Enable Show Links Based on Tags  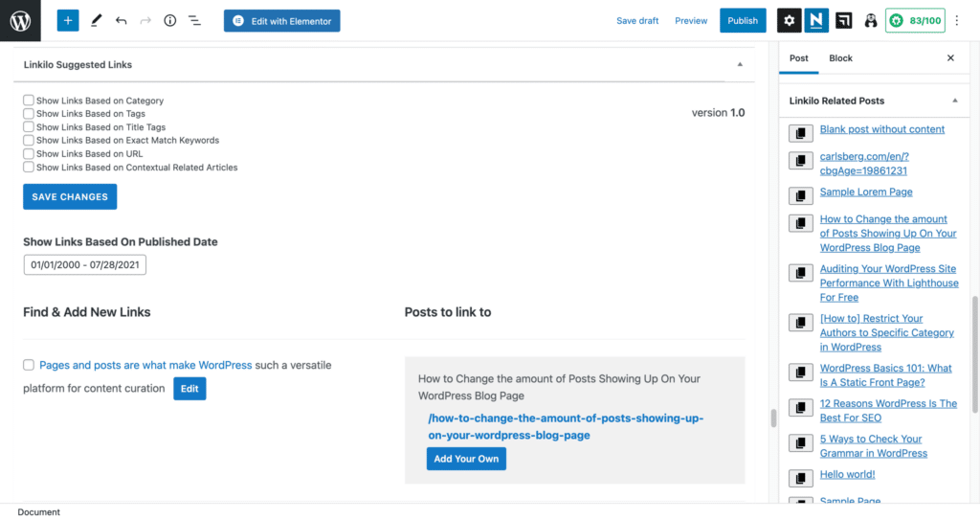(28, 113)
